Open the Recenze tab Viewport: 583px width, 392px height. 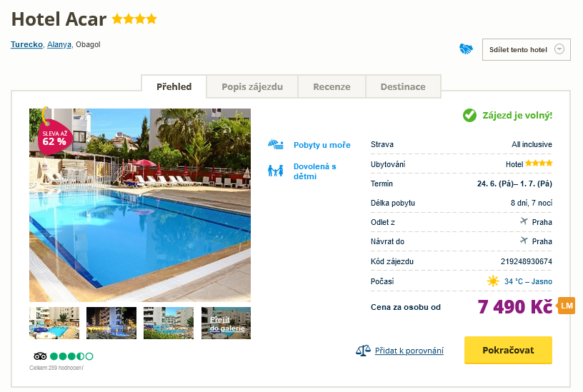pos(332,86)
